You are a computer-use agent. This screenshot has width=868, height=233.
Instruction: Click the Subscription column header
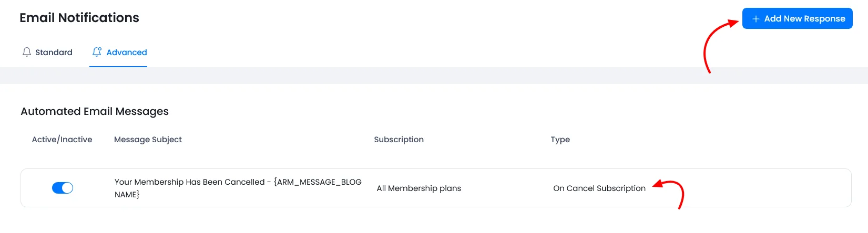[x=399, y=140]
